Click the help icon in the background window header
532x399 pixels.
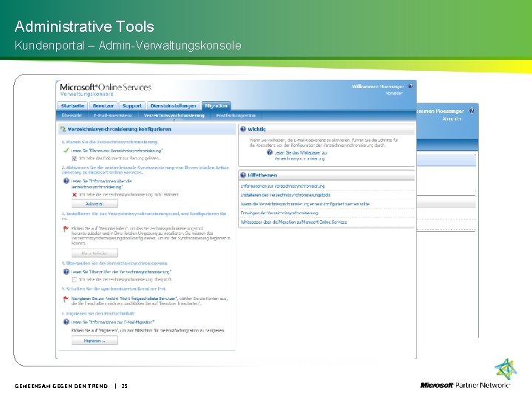pos(471,111)
